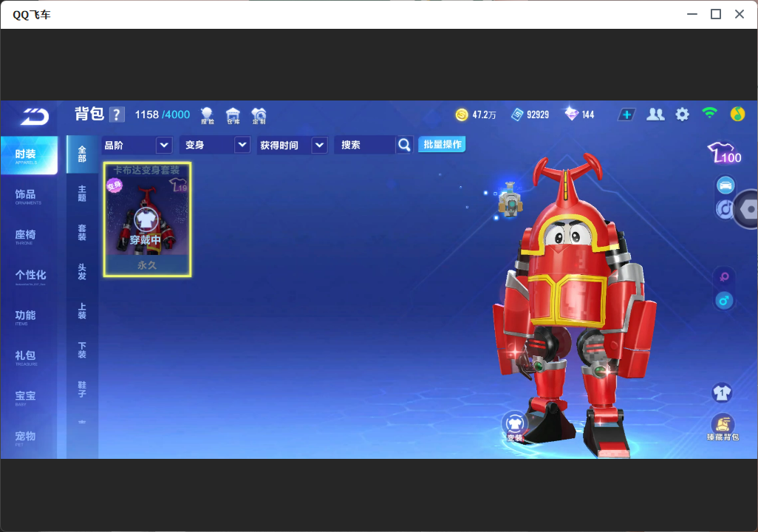The image size is (758, 532).
Task: Select the 个性化 personalization tab
Action: (x=29, y=276)
